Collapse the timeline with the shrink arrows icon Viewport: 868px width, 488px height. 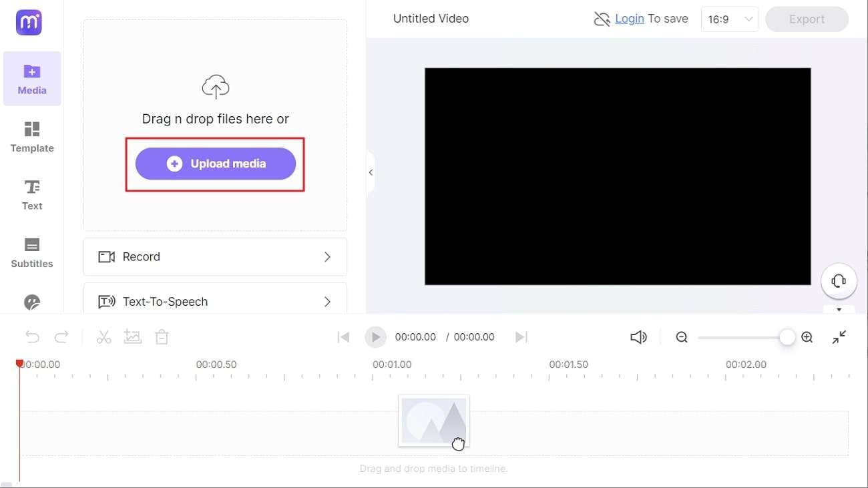[839, 336]
